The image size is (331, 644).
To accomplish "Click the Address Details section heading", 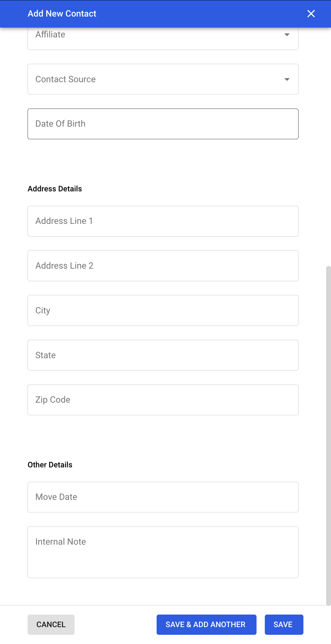I will [x=55, y=189].
